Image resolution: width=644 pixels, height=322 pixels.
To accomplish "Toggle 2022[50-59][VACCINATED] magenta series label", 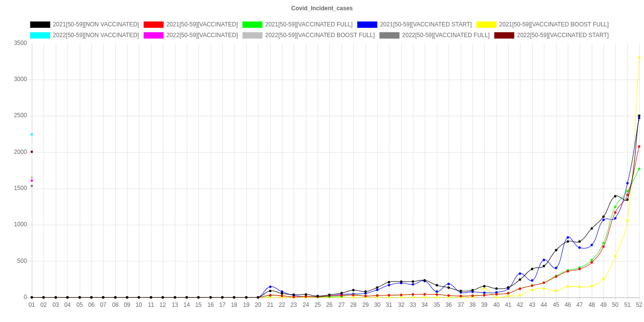I will [201, 35].
